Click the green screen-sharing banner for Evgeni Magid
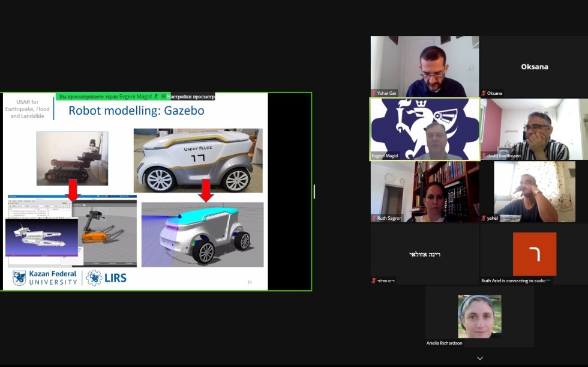 [108, 97]
